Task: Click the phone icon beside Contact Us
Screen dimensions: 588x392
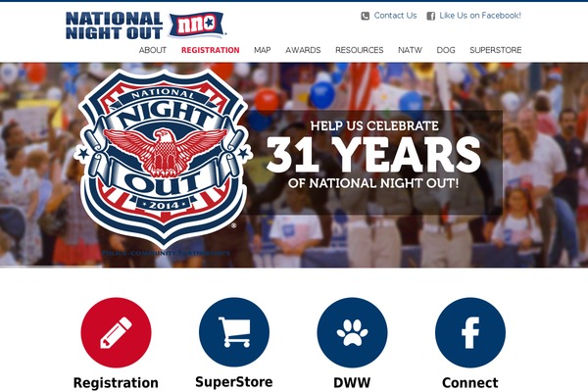Action: pos(365,16)
